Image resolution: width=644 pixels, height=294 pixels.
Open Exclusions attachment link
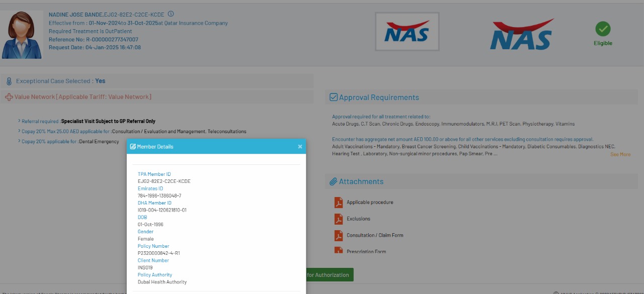click(358, 219)
